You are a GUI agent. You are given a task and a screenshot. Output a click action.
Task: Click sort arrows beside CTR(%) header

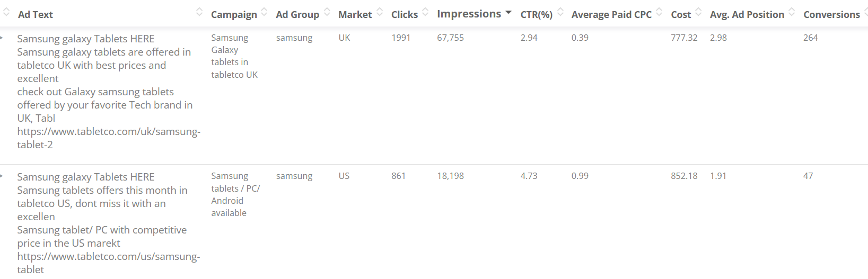[x=560, y=12]
